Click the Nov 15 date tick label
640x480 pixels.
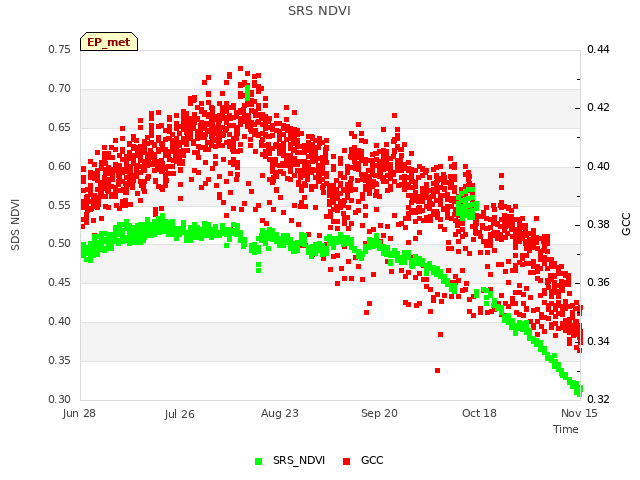tap(579, 413)
